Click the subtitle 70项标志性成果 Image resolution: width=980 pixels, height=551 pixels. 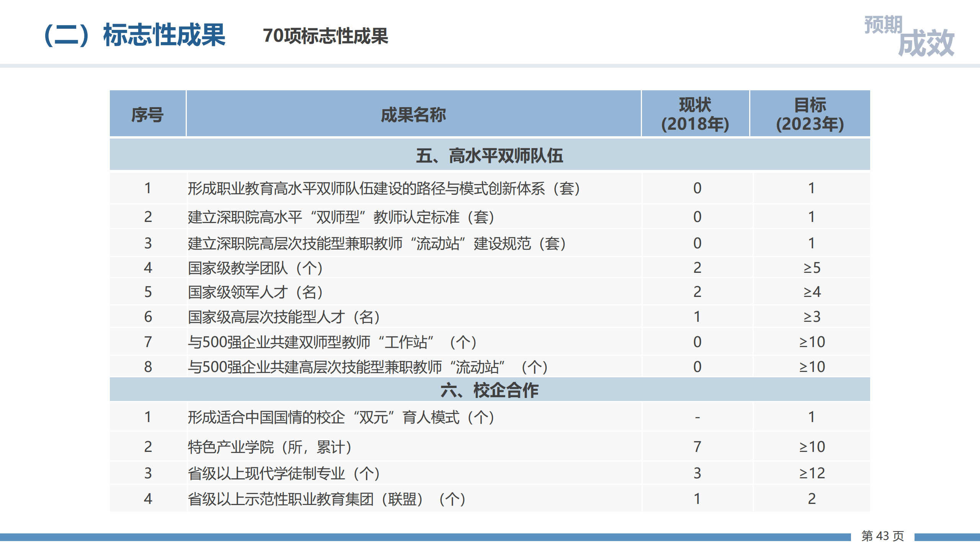coord(325,36)
